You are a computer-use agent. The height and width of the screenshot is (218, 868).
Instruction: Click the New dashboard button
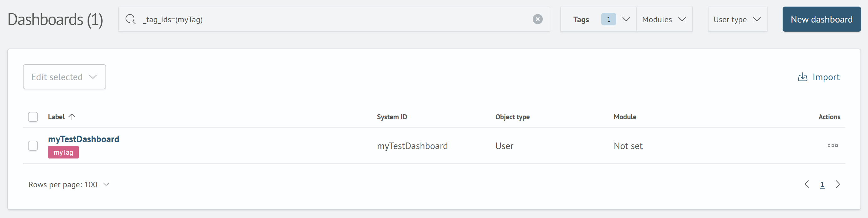click(821, 19)
